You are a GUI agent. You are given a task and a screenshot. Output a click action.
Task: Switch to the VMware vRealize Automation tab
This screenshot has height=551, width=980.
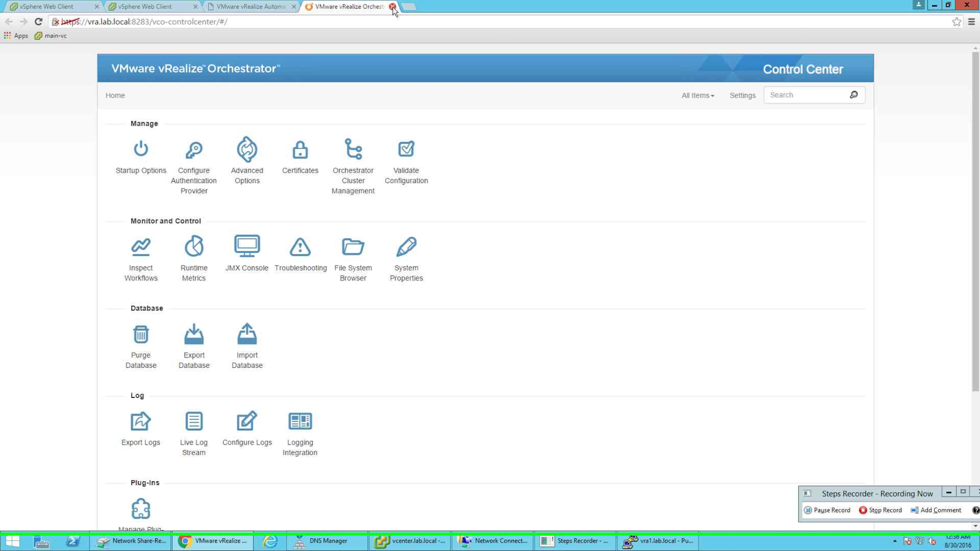coord(250,7)
